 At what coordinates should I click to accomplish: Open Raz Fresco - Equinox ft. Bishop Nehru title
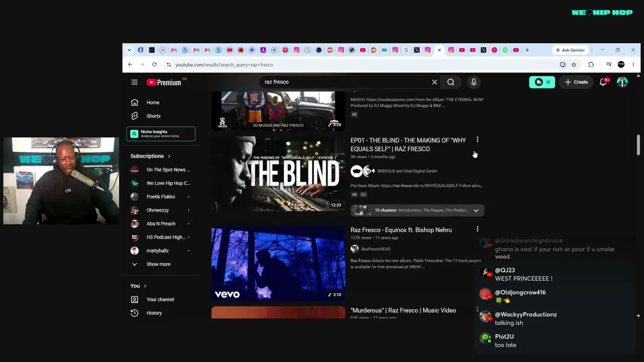[x=401, y=230]
